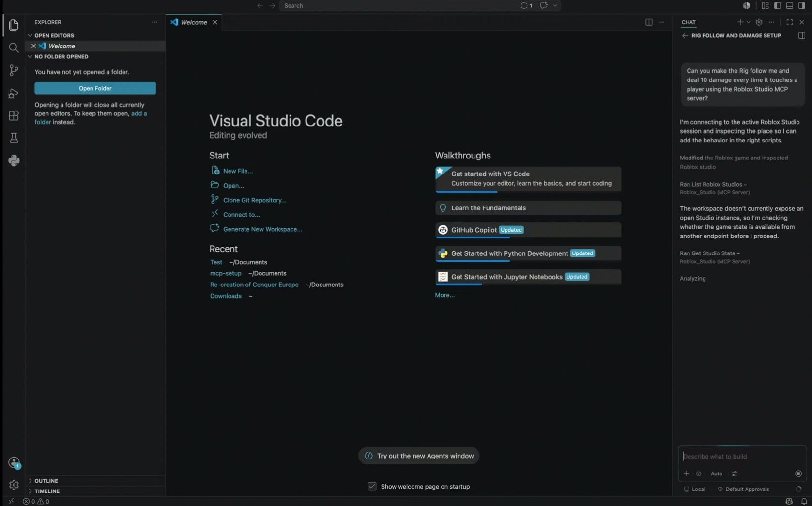Click Generate New Workspace link
This screenshot has height=506, width=812.
262,229
